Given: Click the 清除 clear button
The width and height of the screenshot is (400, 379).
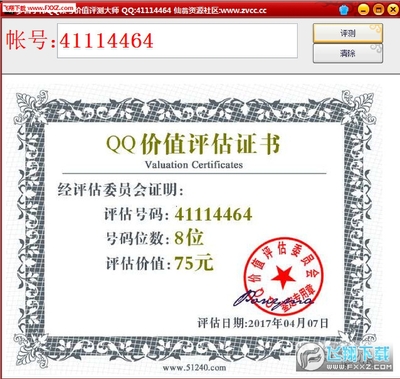Looking at the screenshot, I should [348, 53].
